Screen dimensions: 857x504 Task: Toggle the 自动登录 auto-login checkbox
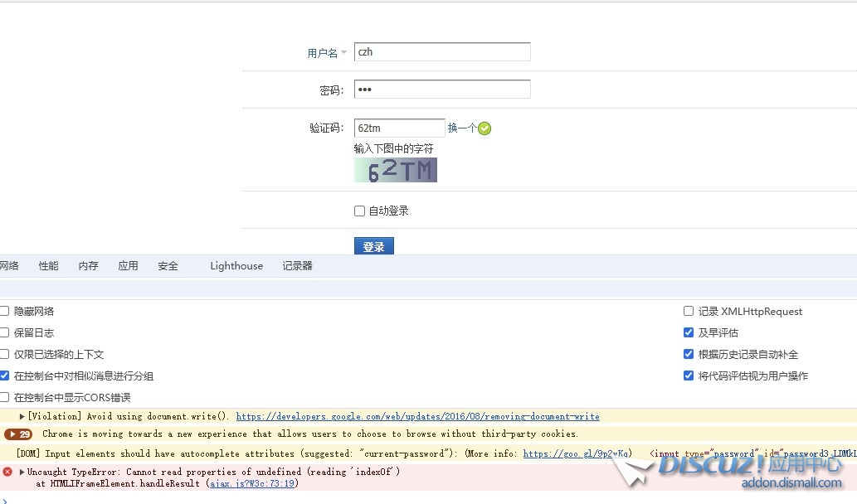[360, 211]
